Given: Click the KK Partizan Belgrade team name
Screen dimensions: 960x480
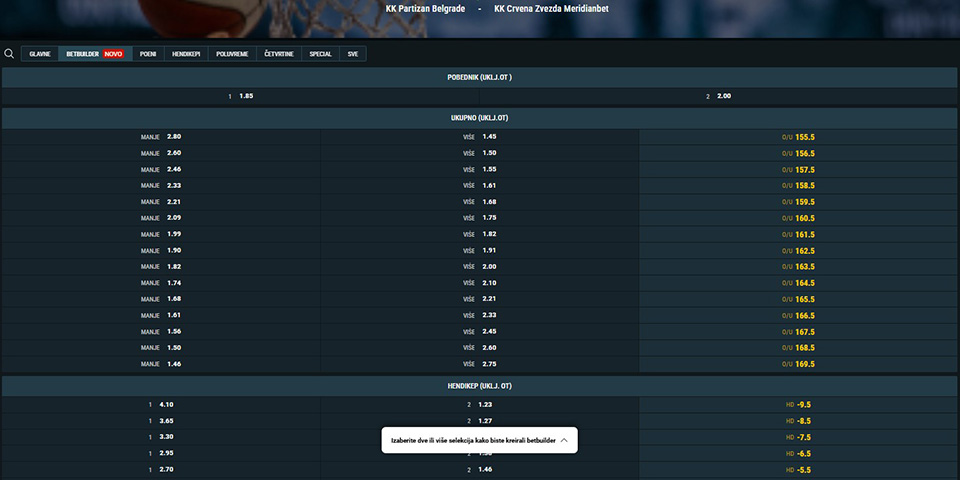Looking at the screenshot, I should (x=425, y=9).
